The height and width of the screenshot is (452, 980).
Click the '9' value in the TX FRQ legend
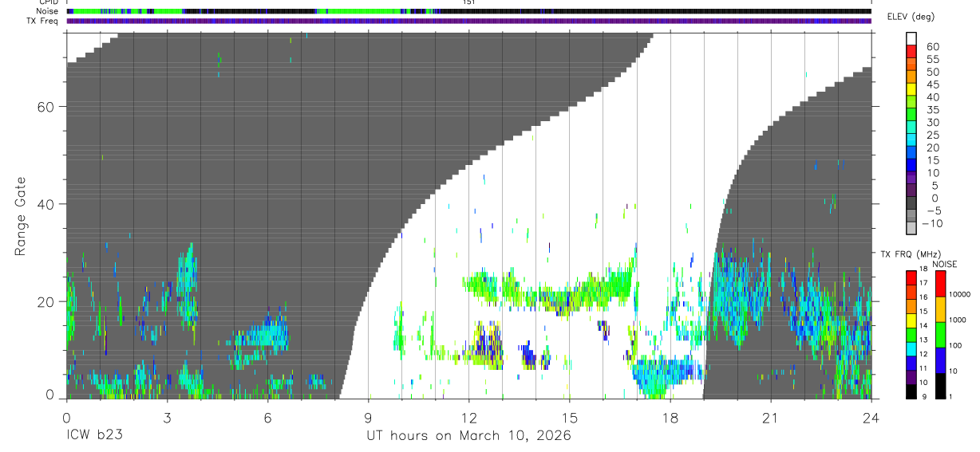pyautogui.click(x=923, y=397)
